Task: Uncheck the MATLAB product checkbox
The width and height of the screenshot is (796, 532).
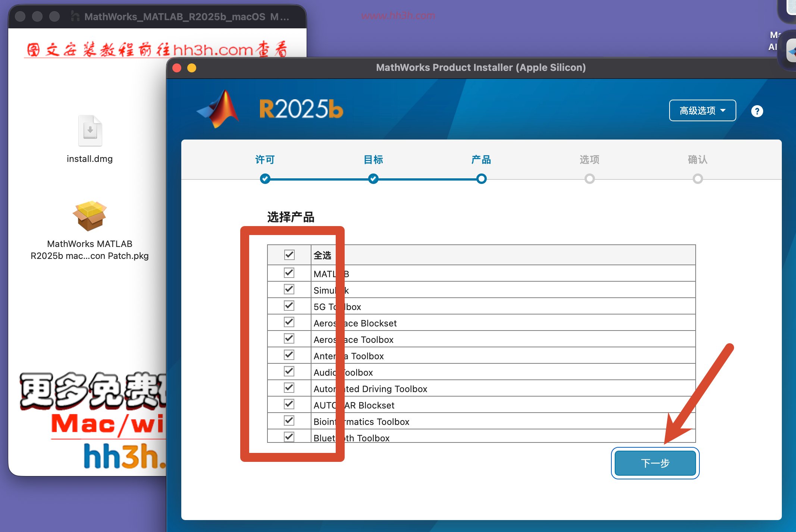Action: [289, 273]
